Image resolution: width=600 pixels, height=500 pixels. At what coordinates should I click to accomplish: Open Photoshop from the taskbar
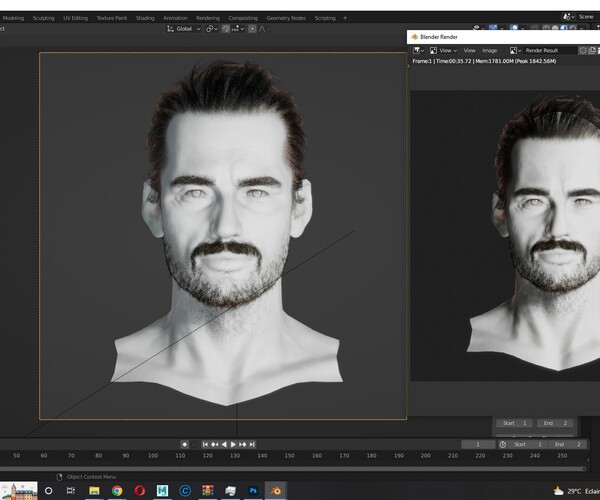click(253, 490)
